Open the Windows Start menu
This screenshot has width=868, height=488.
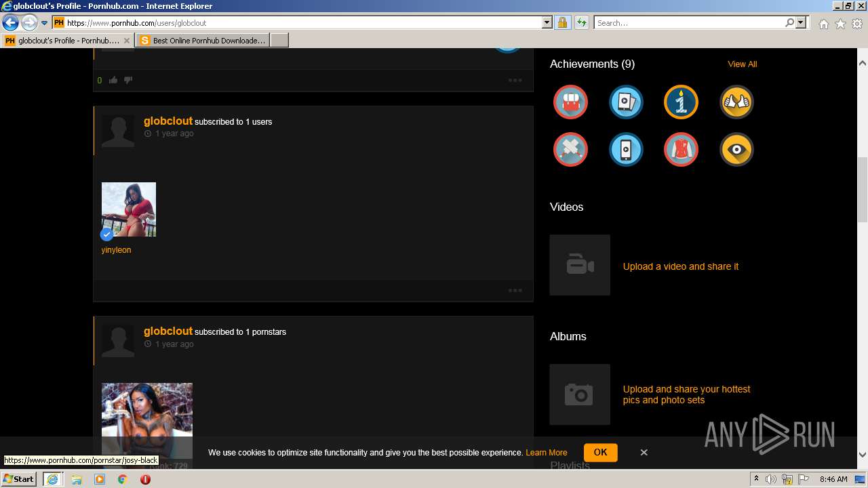(19, 479)
